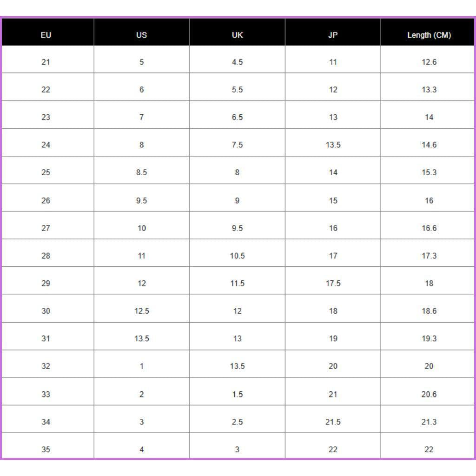Click JP size 13.5 cell

tap(333, 145)
